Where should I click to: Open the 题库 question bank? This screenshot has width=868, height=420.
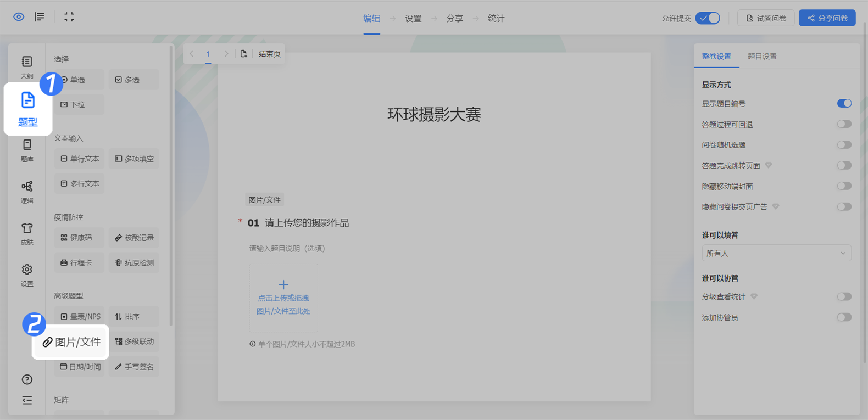(27, 150)
